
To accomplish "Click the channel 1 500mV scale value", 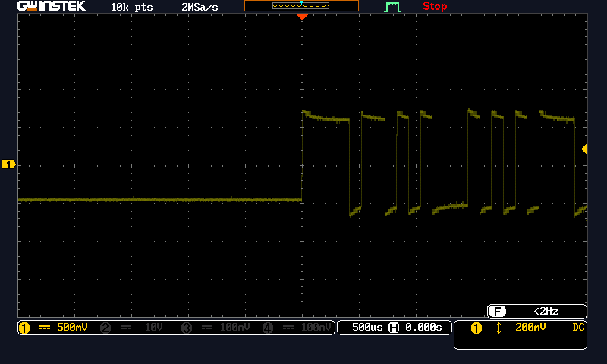I will click(72, 328).
